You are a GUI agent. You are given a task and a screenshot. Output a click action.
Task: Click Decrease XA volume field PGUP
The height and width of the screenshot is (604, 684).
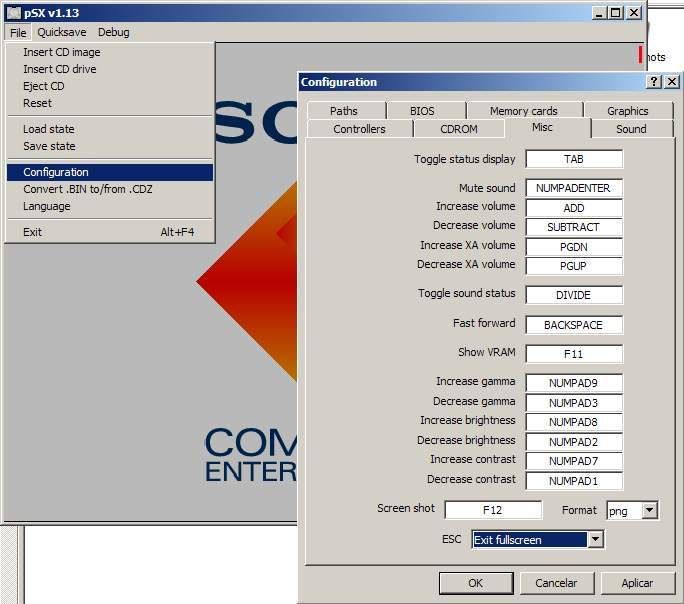(x=574, y=266)
